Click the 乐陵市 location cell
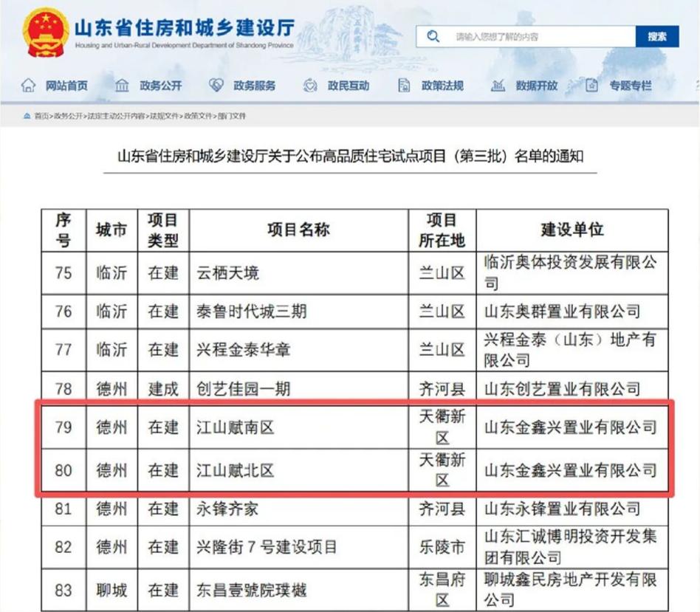 point(442,547)
